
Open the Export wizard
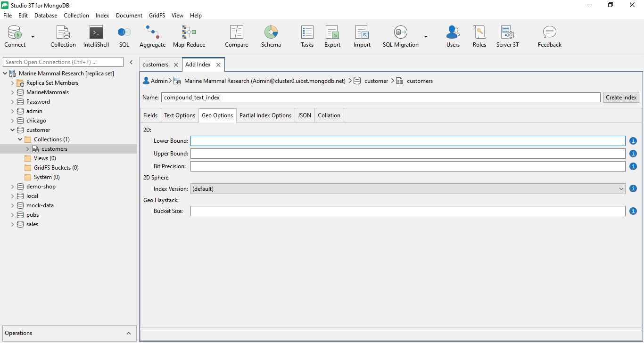click(x=332, y=35)
